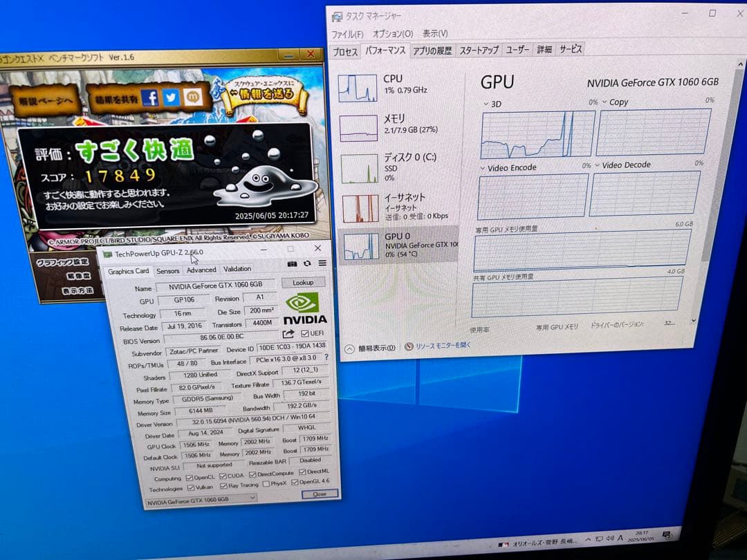Click the 解説ページへ button in benchmark
Viewport: 747px width, 560px height.
pos(45,100)
